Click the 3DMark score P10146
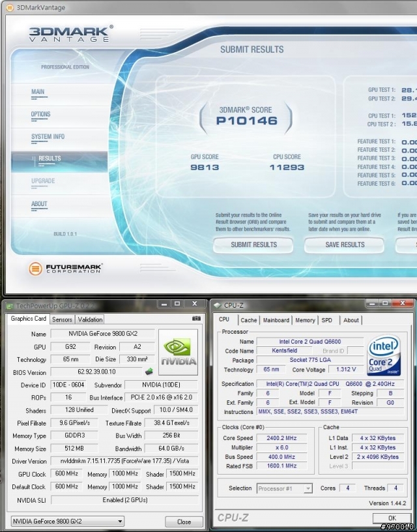 coord(247,121)
